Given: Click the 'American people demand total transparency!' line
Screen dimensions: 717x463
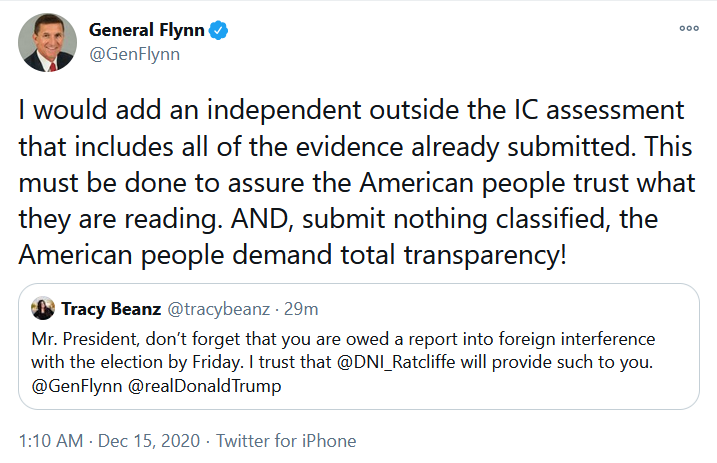Looking at the screenshot, I should point(293,255).
